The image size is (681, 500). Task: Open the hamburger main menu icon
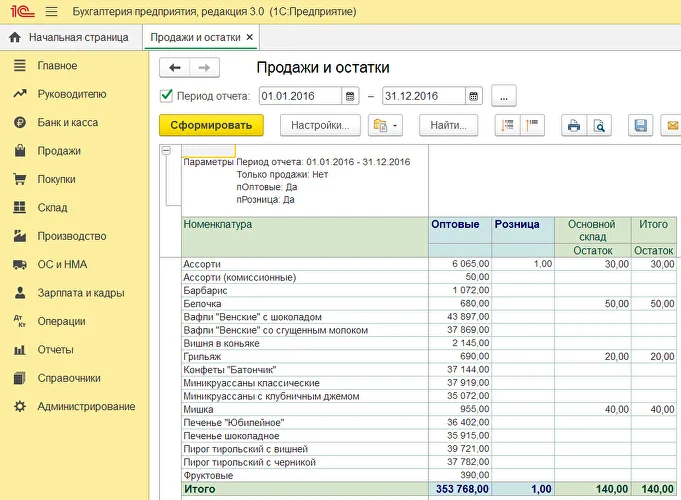[52, 11]
